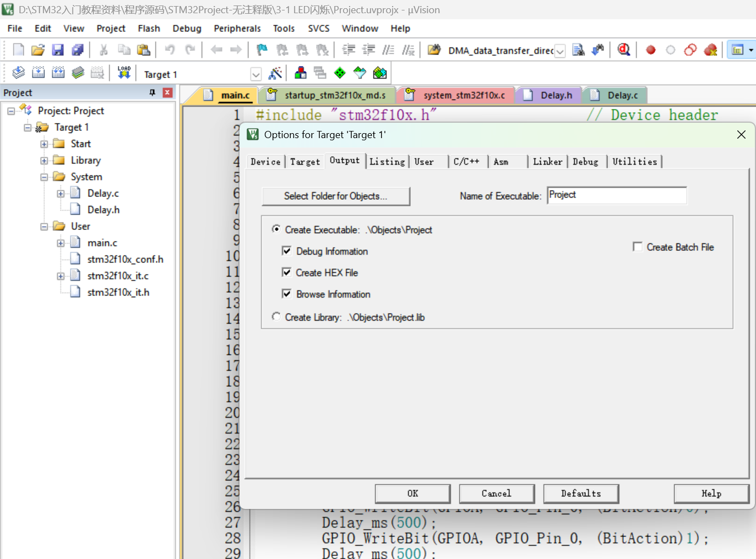Expand the stm32f10x_it.c file node

pos(61,276)
